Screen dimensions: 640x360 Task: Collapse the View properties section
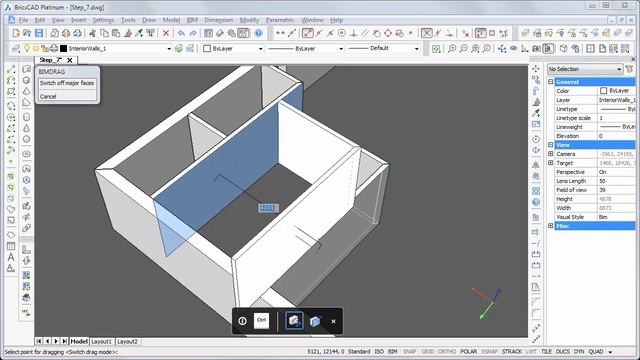tap(551, 145)
